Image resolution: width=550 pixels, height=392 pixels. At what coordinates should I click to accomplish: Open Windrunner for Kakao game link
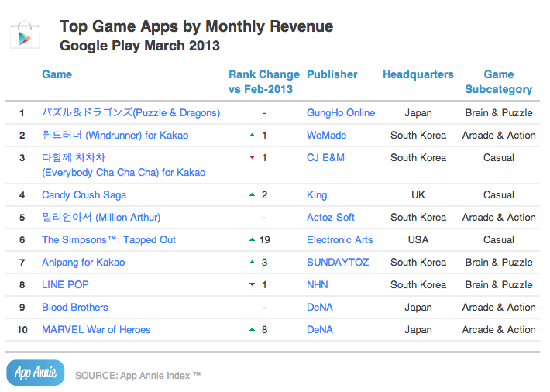(115, 135)
